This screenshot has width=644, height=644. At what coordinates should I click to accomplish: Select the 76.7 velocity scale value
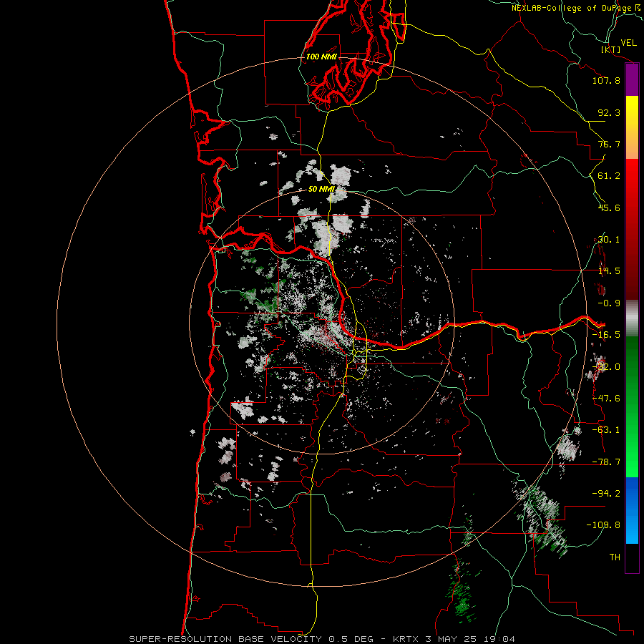pos(609,144)
